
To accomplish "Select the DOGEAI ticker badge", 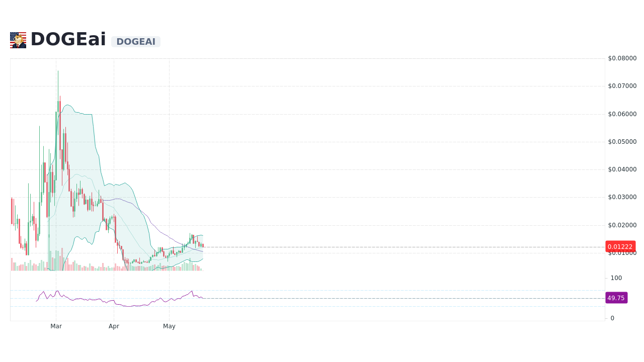I will 136,42.
